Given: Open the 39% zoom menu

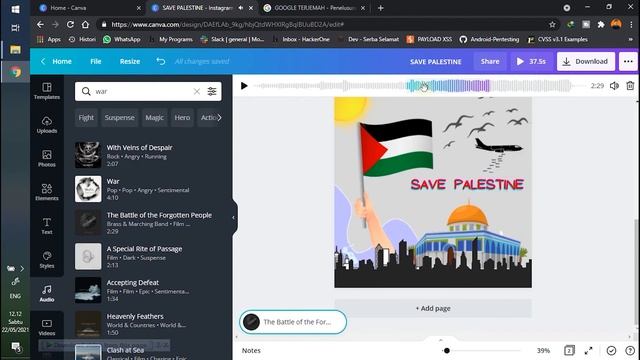Looking at the screenshot, I should pos(543,350).
